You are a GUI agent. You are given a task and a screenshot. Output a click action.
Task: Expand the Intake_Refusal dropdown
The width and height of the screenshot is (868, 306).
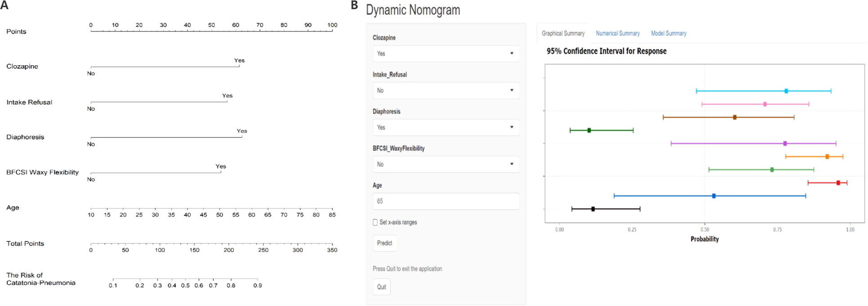(445, 90)
